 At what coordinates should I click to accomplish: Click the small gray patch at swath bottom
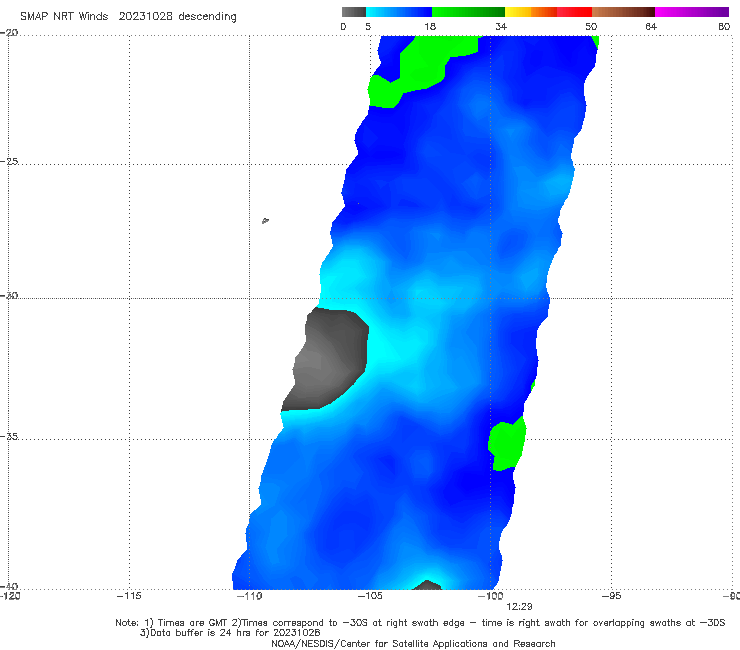(x=427, y=585)
